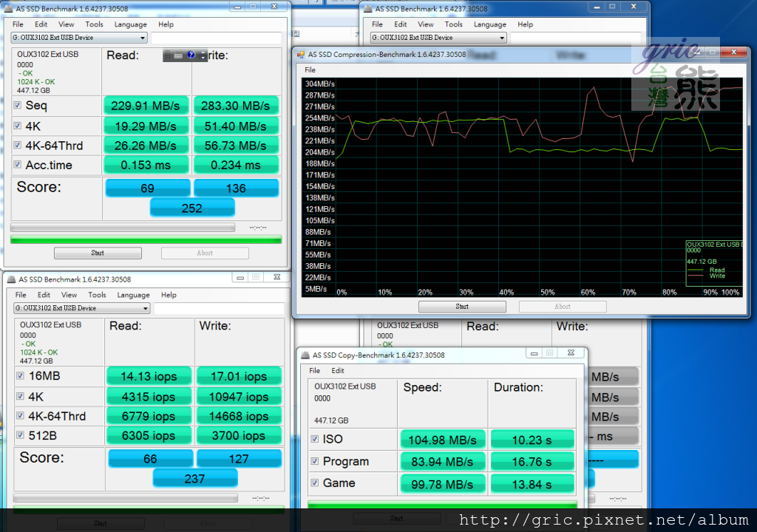
Task: Open help via the blue question mark icon
Action: click(x=191, y=55)
